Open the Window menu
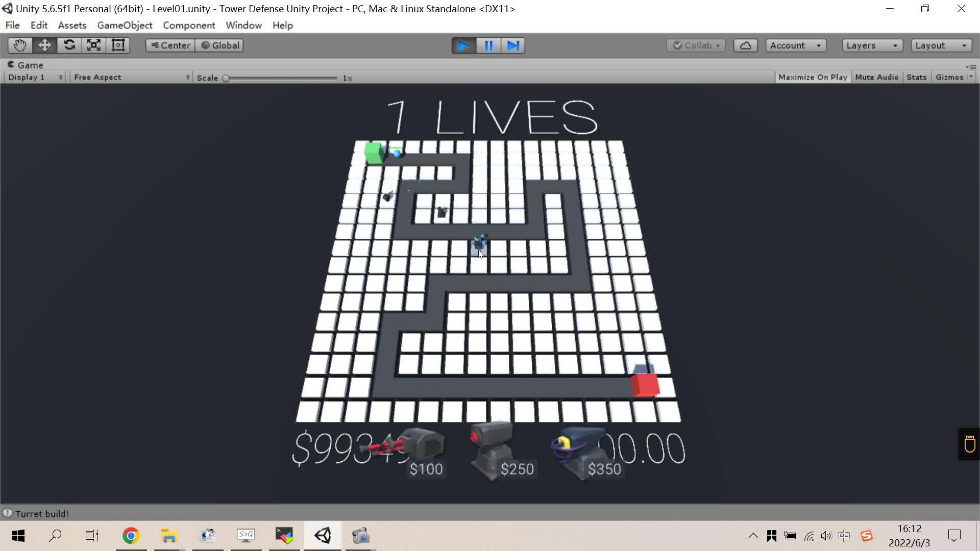This screenshot has height=551, width=980. (x=243, y=25)
